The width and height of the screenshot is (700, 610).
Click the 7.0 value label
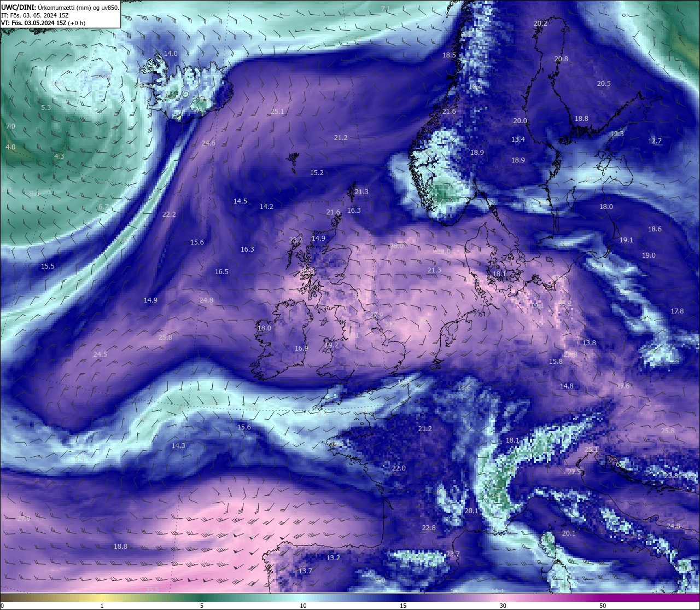click(10, 126)
